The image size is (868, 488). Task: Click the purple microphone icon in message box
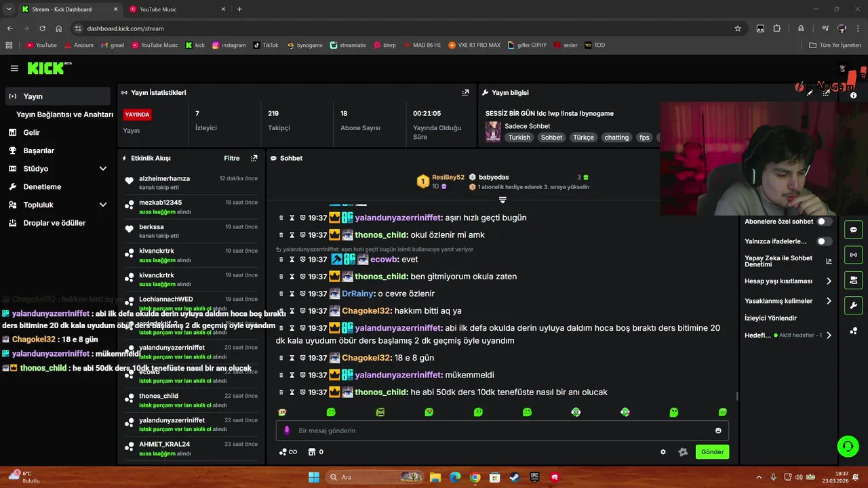(x=287, y=430)
